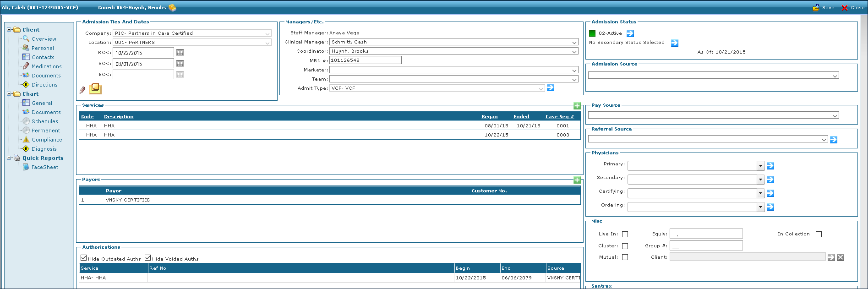Open the SOC date calendar picker

point(180,64)
